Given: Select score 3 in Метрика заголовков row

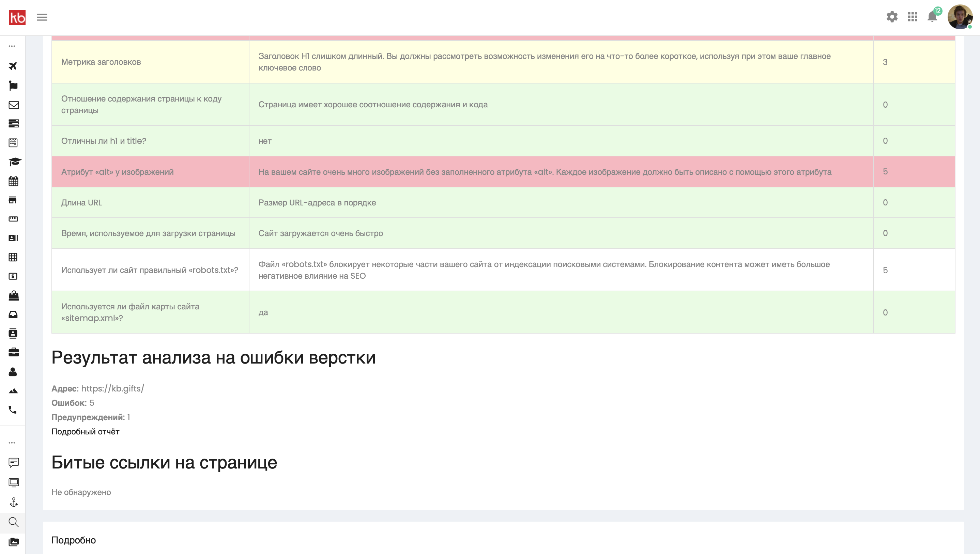Looking at the screenshot, I should tap(885, 62).
